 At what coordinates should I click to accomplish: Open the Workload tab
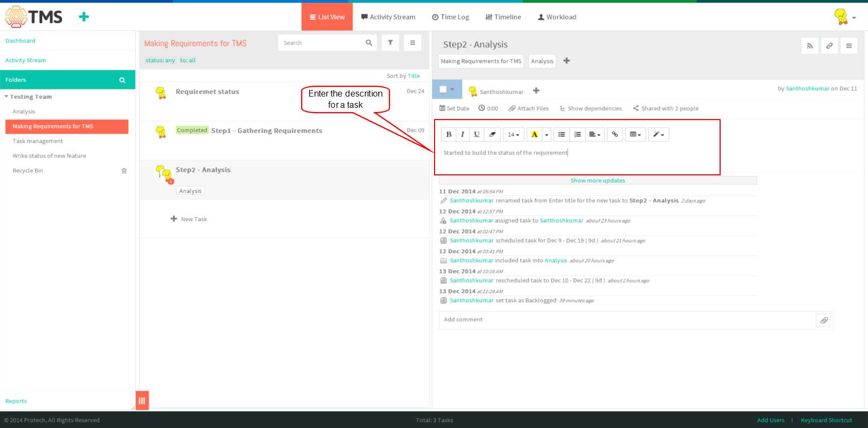click(557, 17)
